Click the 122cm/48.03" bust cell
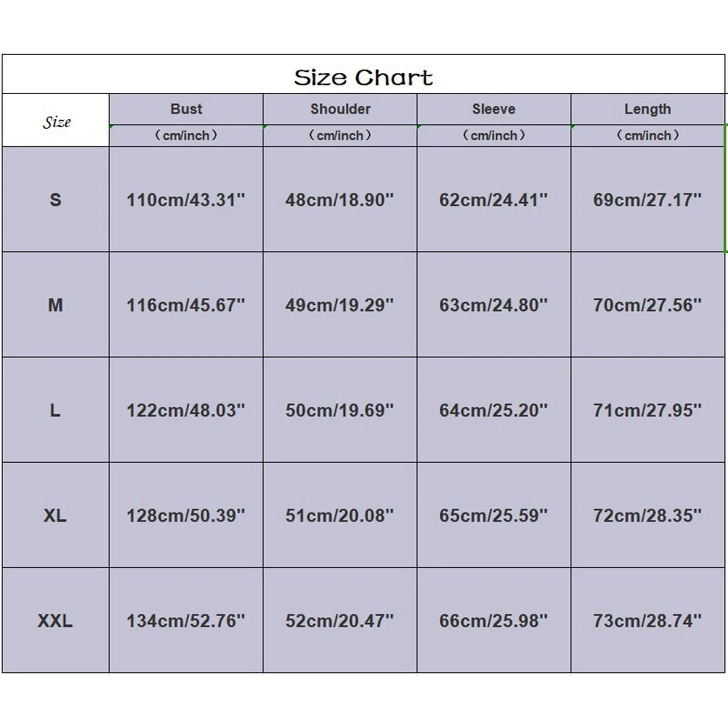This screenshot has height=728, width=728. (x=186, y=410)
